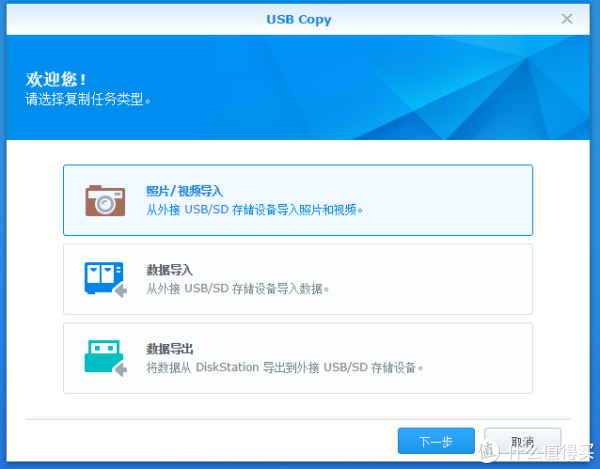Select the 照片/视频导入 option title
This screenshot has height=469, width=600.
184,191
